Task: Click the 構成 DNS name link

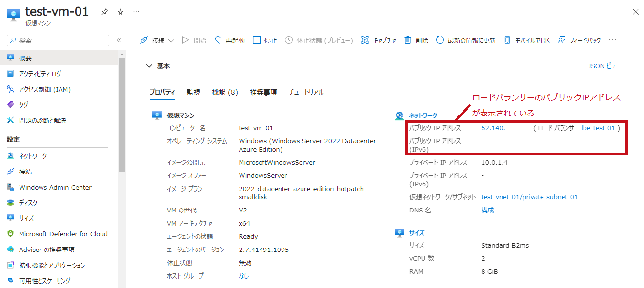Action: tap(487, 211)
